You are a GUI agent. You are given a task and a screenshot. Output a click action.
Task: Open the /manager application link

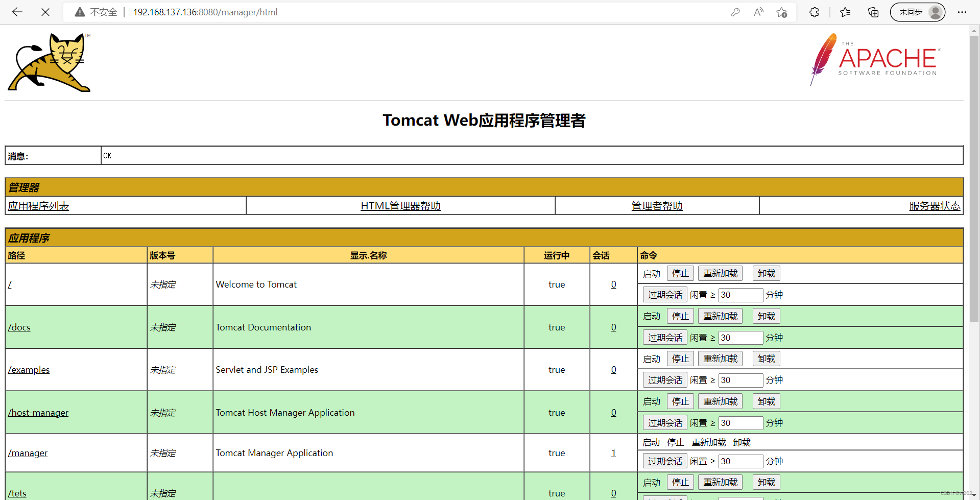[28, 453]
